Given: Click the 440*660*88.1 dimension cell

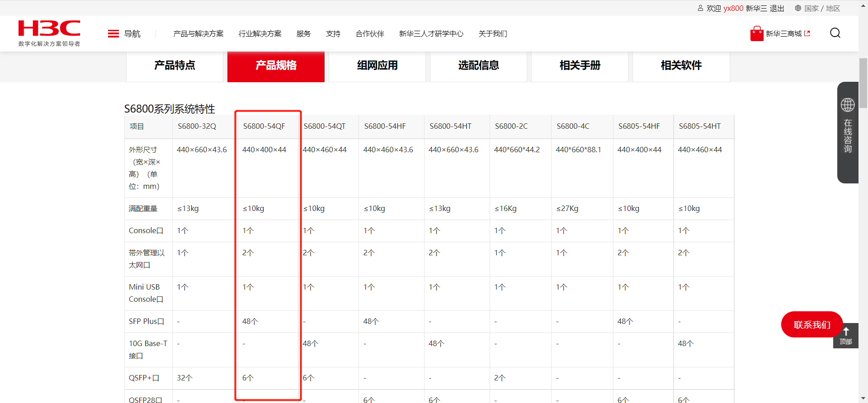Looking at the screenshot, I should point(578,150).
